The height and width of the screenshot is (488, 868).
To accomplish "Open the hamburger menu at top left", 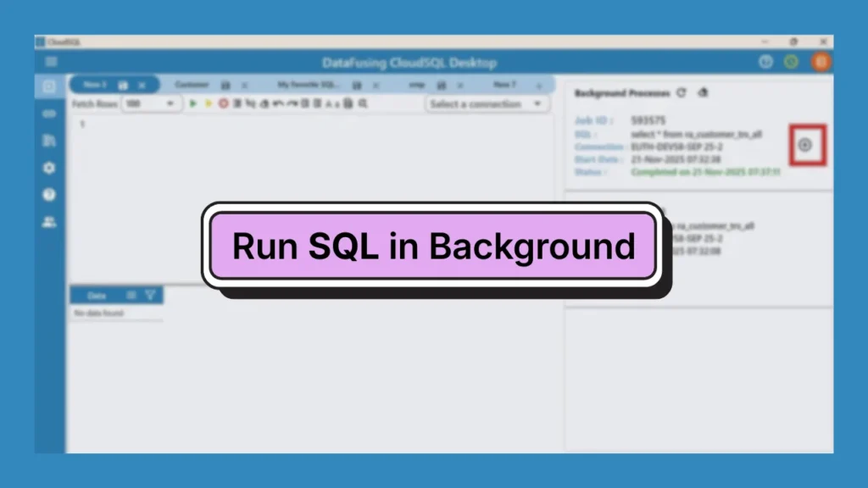I will tap(51, 62).
